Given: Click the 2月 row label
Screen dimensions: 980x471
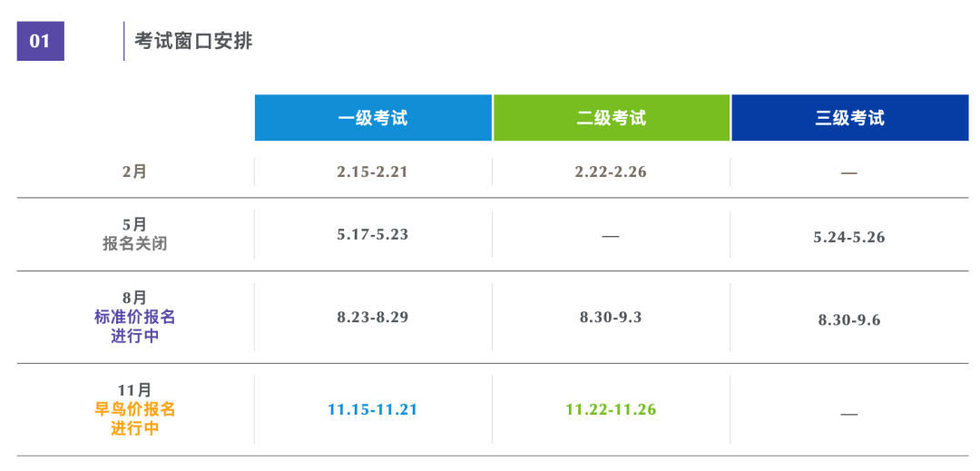Looking at the screenshot, I should coord(134,172).
